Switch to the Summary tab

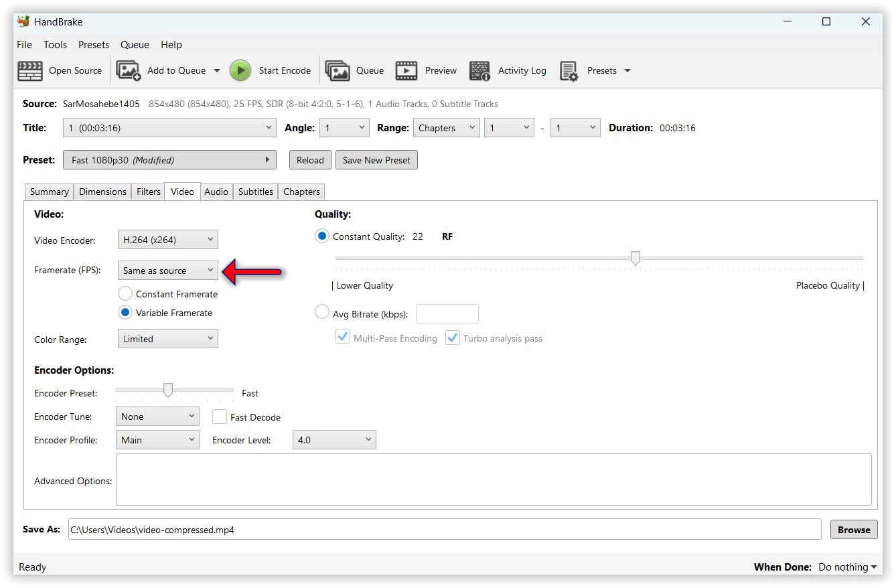point(49,192)
